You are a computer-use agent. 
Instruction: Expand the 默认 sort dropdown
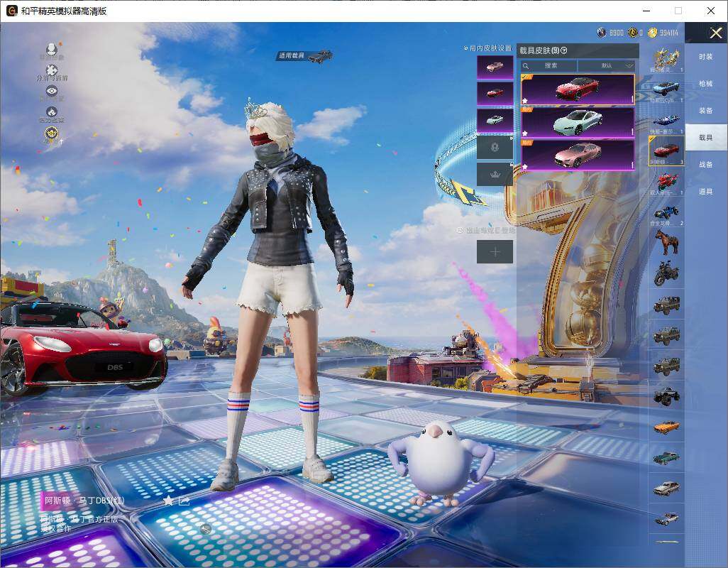pos(607,65)
